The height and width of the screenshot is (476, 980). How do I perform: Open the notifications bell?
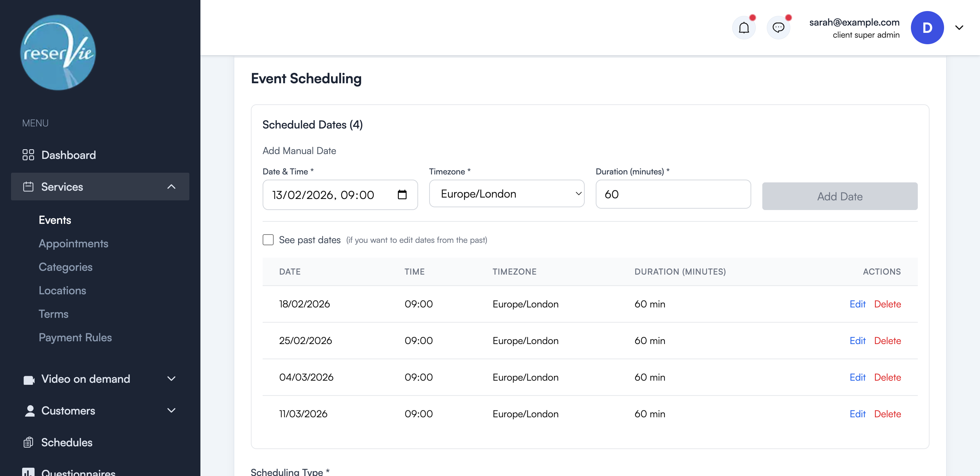[744, 27]
